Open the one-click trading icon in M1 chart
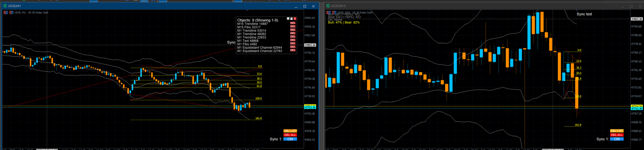 coord(11,12)
